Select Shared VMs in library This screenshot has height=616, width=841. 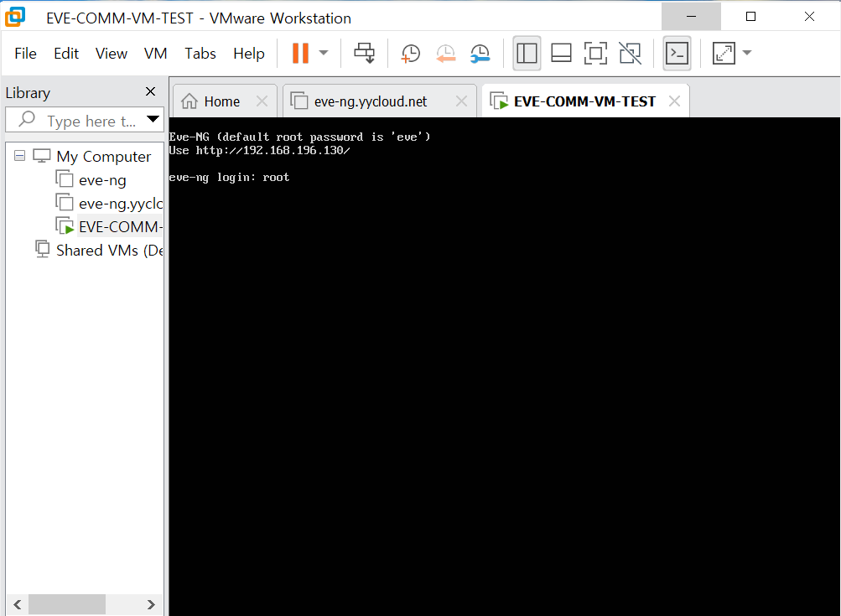tap(109, 251)
